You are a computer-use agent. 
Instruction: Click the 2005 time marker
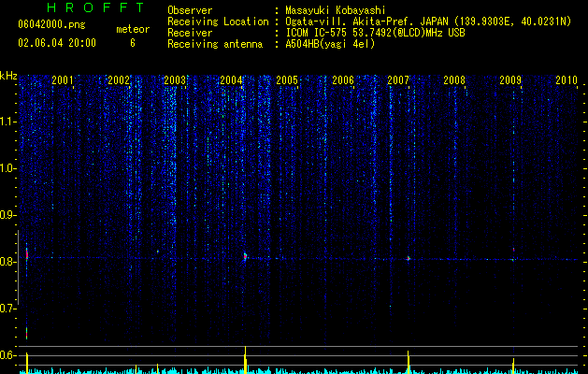(x=287, y=79)
